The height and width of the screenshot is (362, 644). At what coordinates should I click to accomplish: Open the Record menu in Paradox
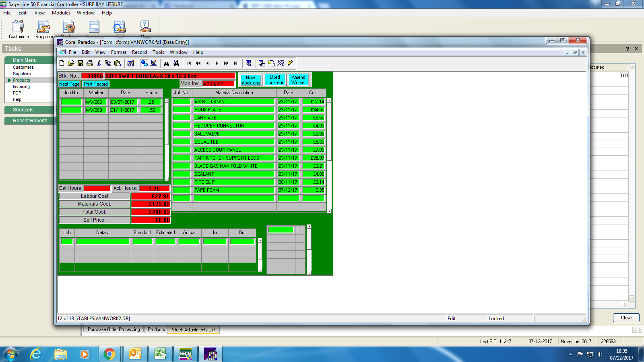coord(139,52)
